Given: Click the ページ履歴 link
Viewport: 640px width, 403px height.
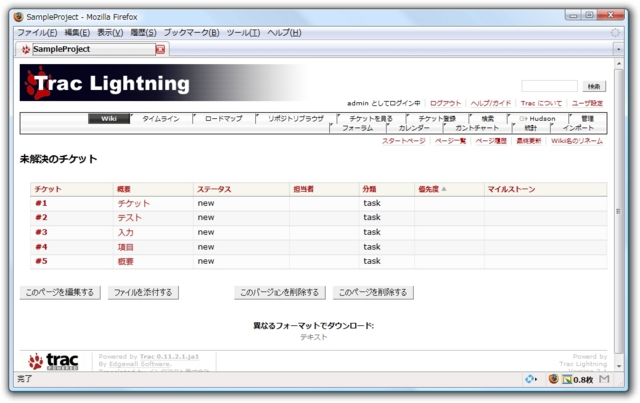Looking at the screenshot, I should point(491,141).
